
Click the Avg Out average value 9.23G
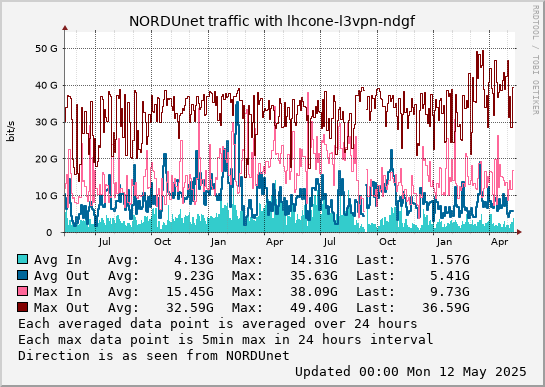(x=194, y=276)
